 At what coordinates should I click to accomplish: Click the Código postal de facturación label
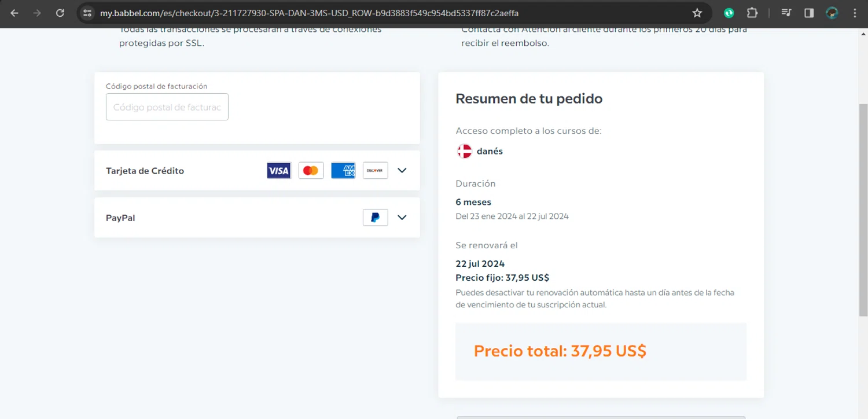[157, 86]
